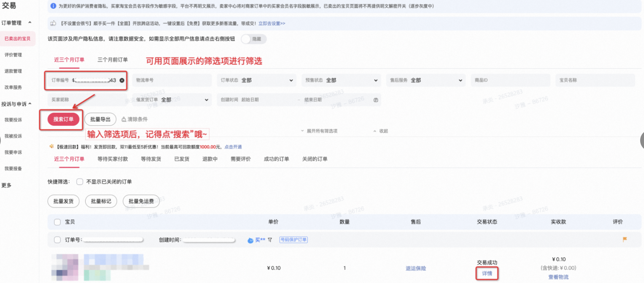The height and width of the screenshot is (283, 644).
Task: Click the 批量免运费 button
Action: pos(141,201)
